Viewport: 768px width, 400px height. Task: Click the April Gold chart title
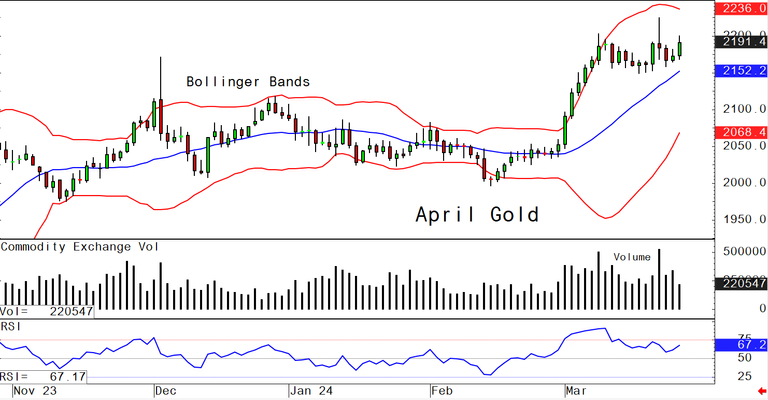[x=477, y=215]
